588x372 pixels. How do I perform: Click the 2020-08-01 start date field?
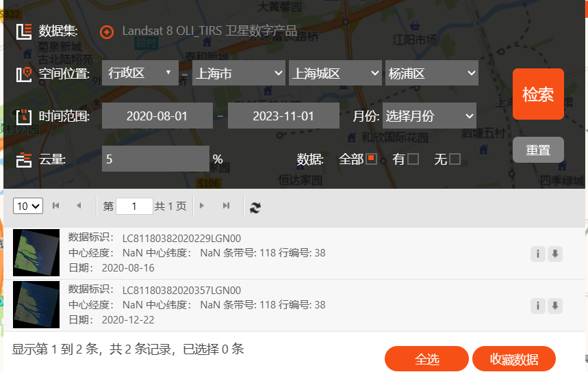(x=157, y=116)
